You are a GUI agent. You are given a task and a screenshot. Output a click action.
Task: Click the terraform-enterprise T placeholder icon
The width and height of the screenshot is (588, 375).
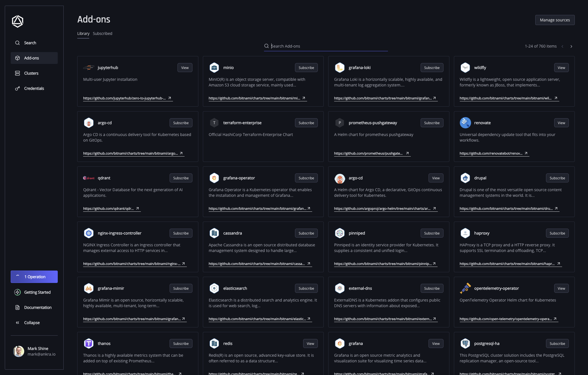coord(214,123)
